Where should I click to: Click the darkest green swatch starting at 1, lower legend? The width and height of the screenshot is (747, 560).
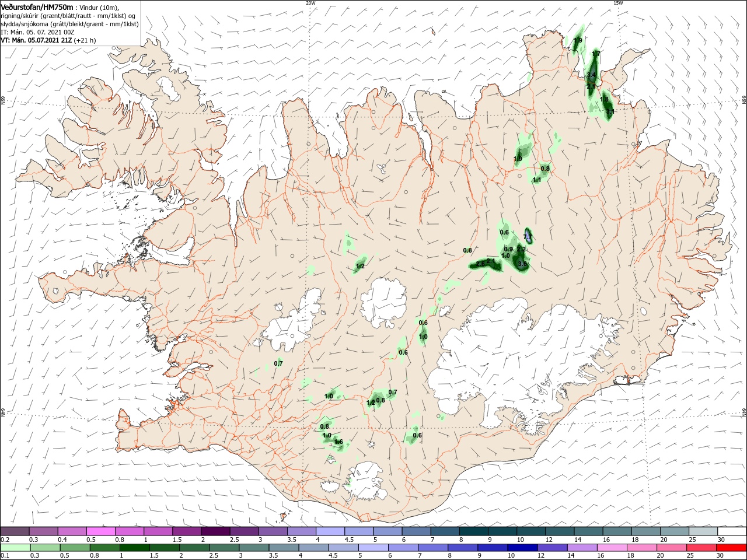[134, 548]
